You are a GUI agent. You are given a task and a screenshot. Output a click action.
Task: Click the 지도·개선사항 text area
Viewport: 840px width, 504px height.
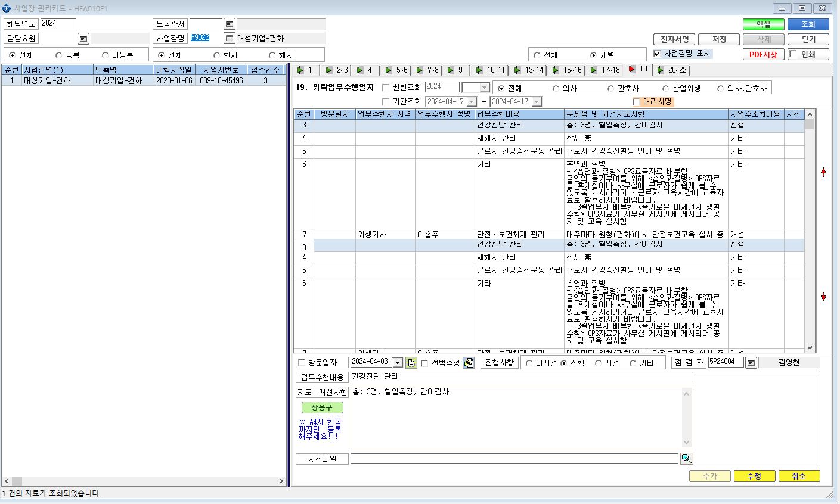(522, 417)
